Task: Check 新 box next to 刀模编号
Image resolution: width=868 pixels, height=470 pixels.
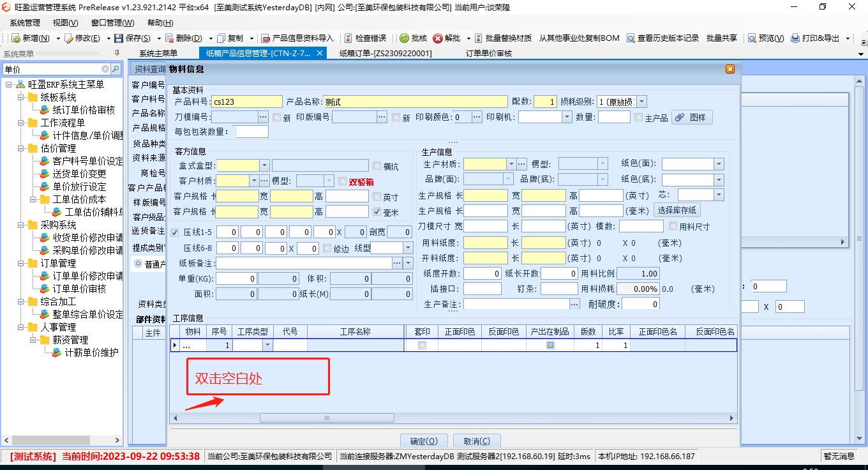Action: tap(276, 117)
